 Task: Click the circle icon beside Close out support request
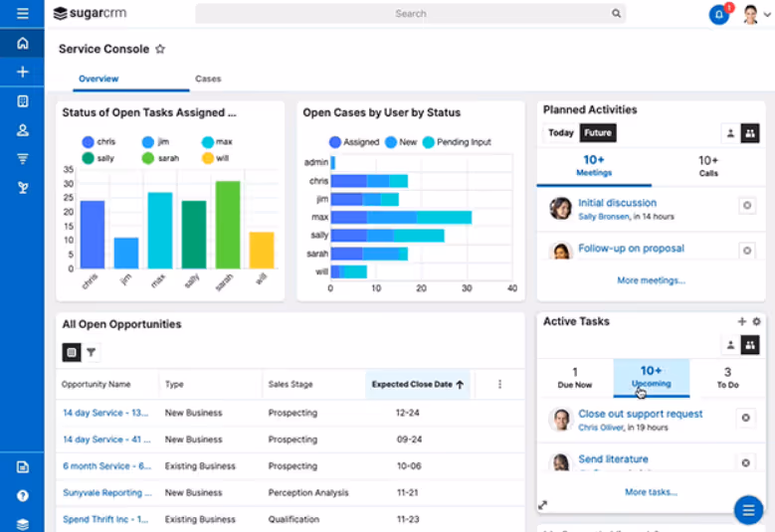point(746,418)
